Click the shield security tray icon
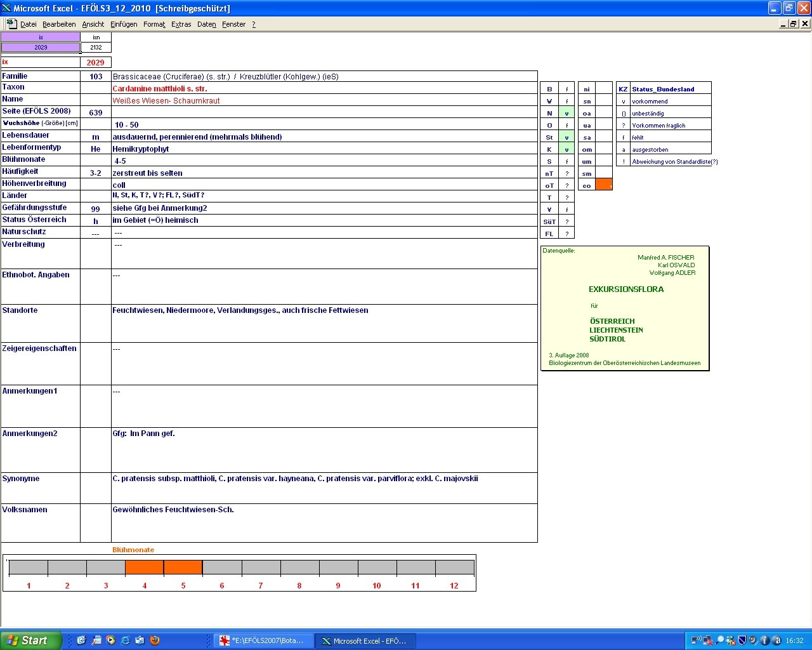Screen dimensions: 812x650 click(x=742, y=640)
